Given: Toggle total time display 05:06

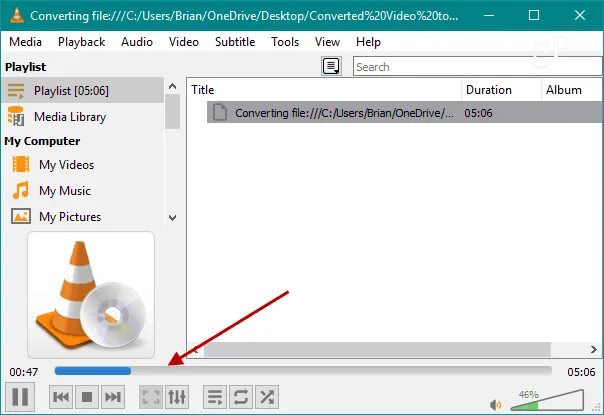Looking at the screenshot, I should [x=581, y=372].
